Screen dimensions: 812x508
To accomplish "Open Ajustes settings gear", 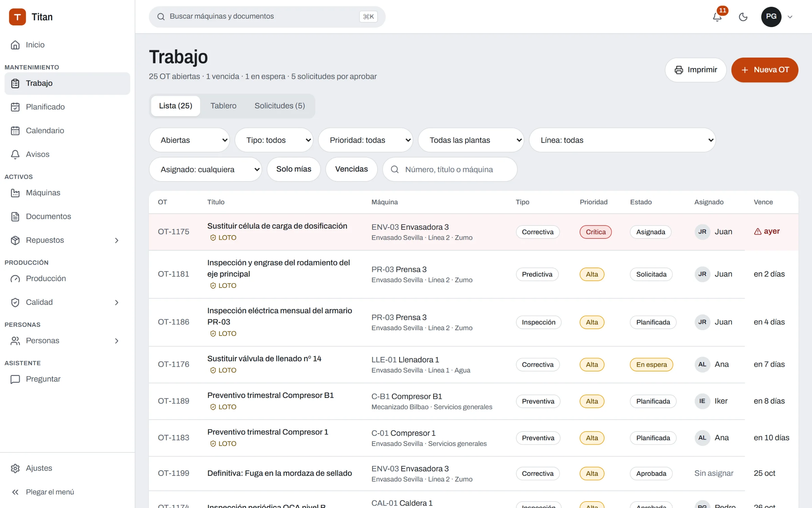I will pos(67,468).
